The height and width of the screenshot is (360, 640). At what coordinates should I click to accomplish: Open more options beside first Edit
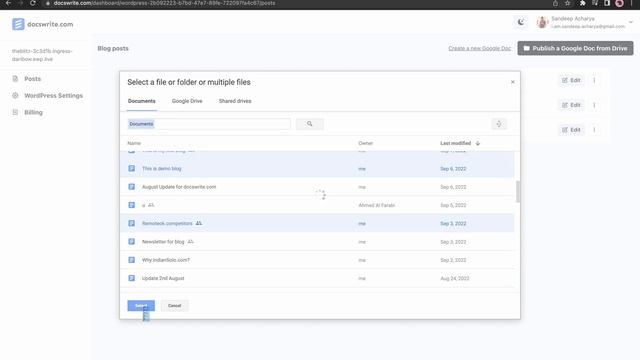coord(594,80)
